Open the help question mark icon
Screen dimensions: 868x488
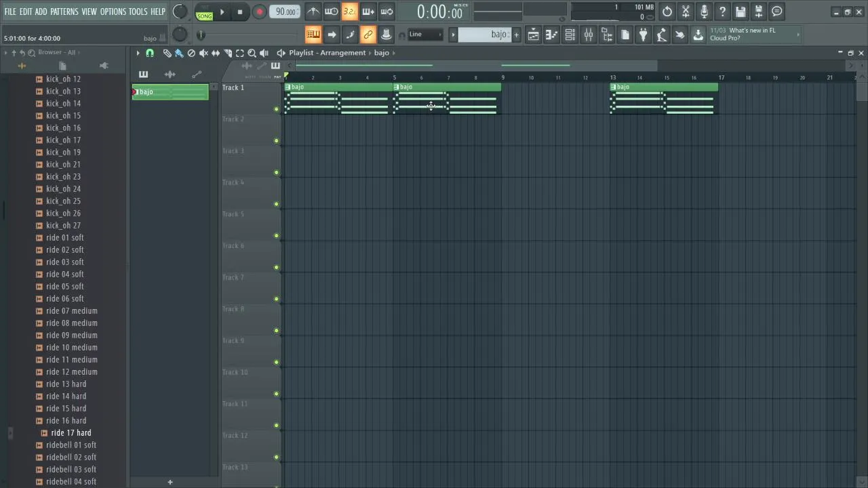[722, 12]
